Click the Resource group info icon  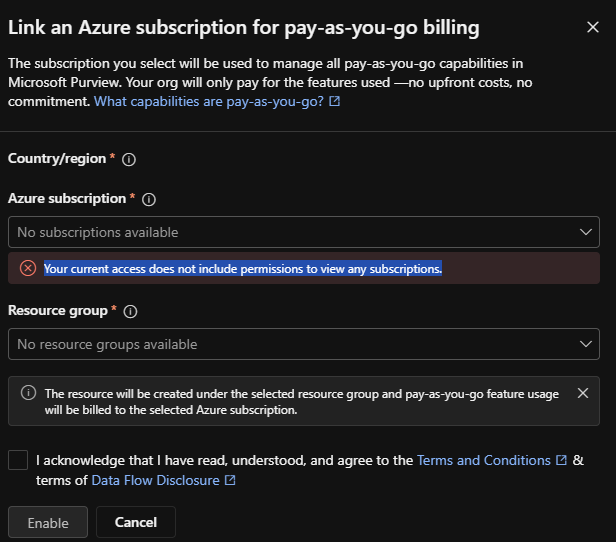point(130,311)
